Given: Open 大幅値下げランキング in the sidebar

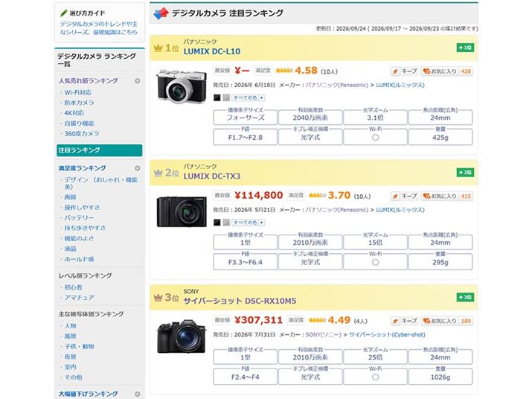Looking at the screenshot, I should coord(89,394).
